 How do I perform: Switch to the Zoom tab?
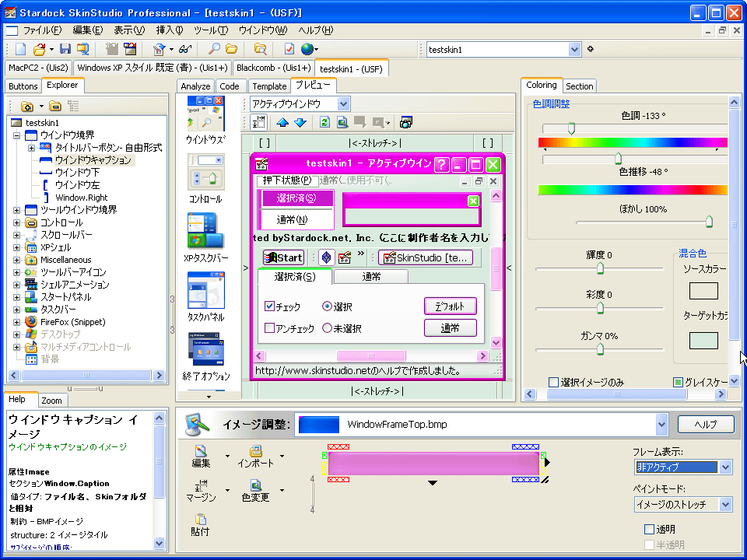(51, 401)
